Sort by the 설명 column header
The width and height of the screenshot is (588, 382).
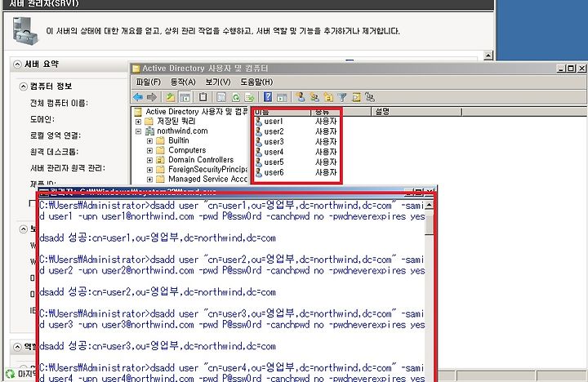point(416,112)
